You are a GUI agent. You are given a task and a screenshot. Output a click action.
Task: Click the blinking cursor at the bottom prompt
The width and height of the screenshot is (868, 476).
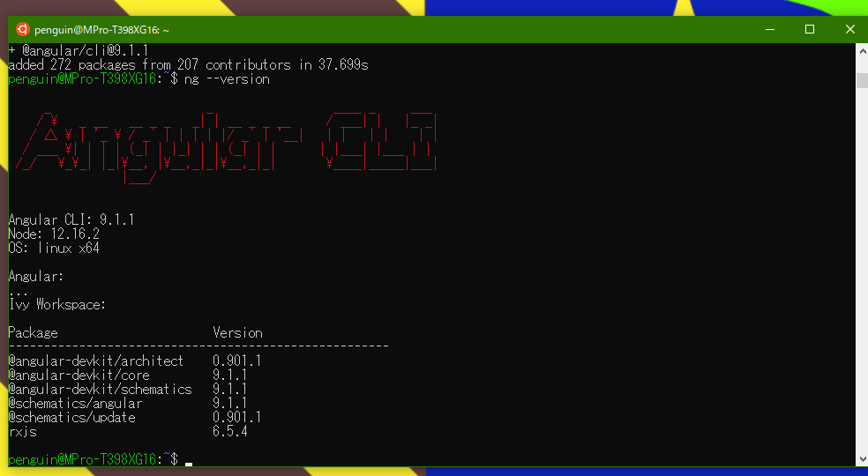(x=189, y=464)
